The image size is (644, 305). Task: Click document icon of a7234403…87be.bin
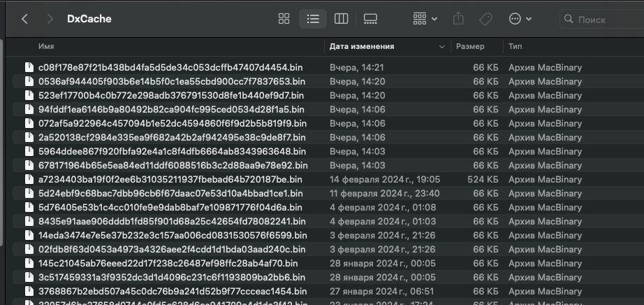tap(29, 180)
